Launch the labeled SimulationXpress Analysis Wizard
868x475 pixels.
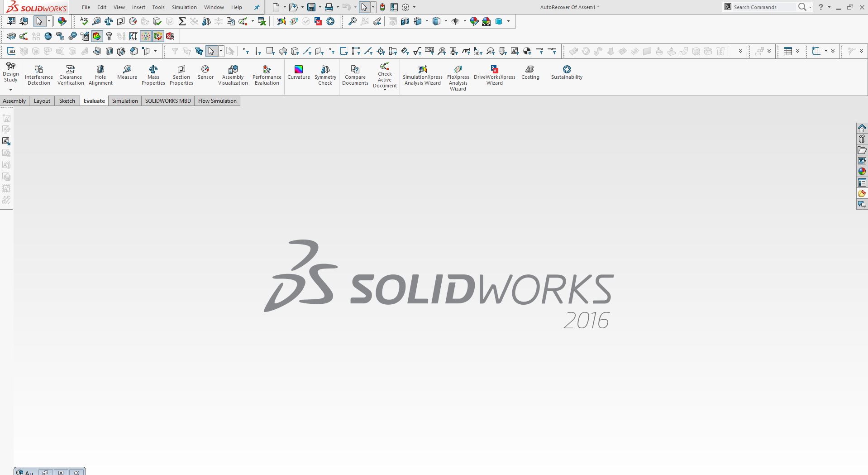[423, 75]
